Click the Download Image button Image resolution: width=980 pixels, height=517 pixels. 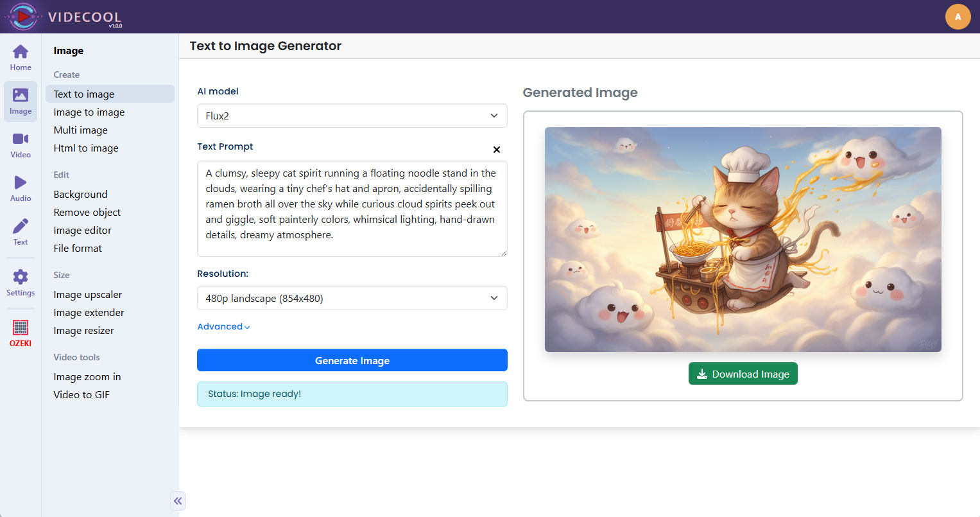tap(743, 374)
